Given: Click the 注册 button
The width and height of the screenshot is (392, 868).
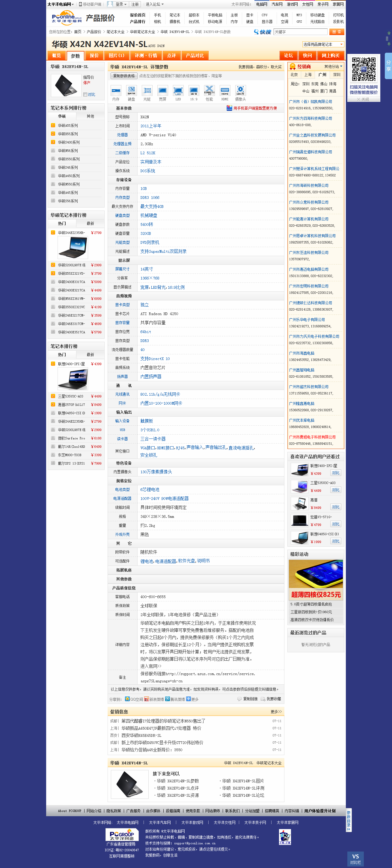Looking at the screenshot, I should [x=135, y=4].
